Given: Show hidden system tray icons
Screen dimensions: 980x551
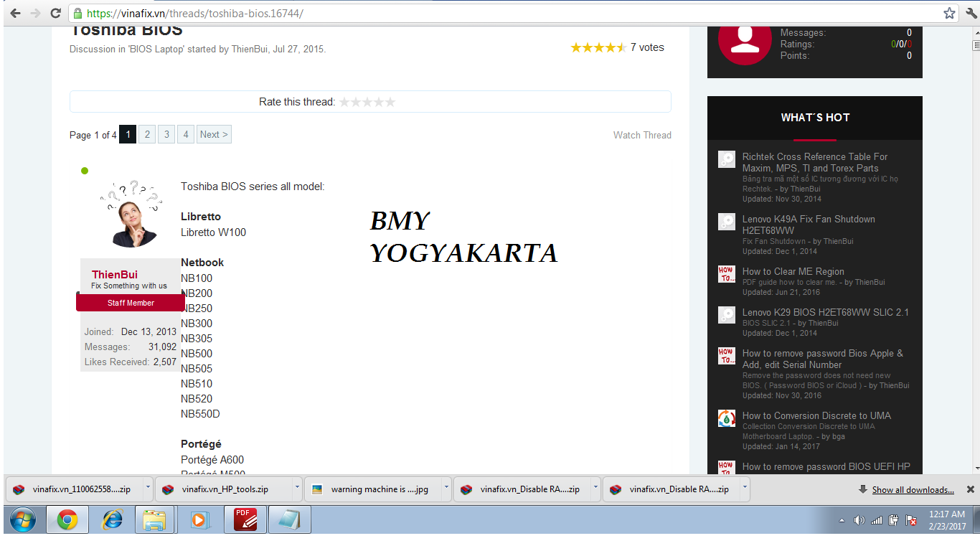Looking at the screenshot, I should click(843, 520).
